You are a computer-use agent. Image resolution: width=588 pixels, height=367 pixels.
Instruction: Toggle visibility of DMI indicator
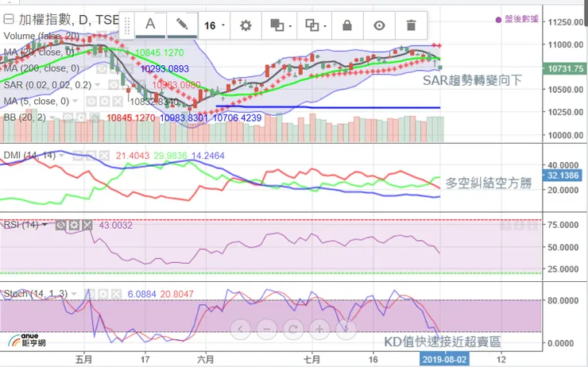click(78, 156)
